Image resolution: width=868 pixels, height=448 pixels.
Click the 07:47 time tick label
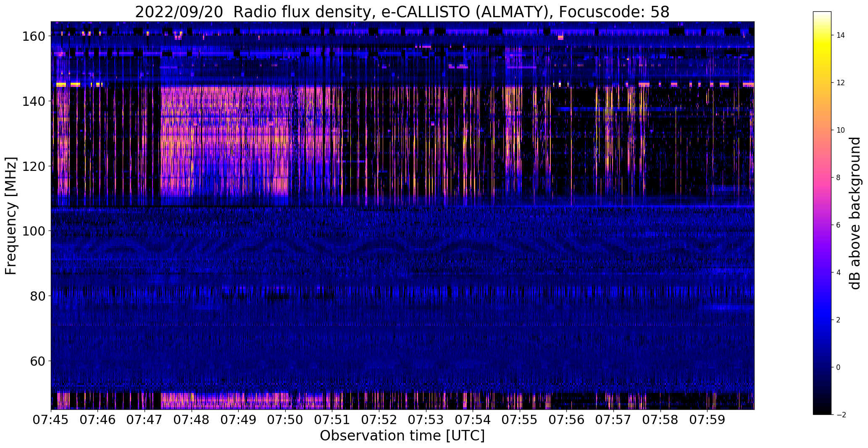tap(145, 420)
